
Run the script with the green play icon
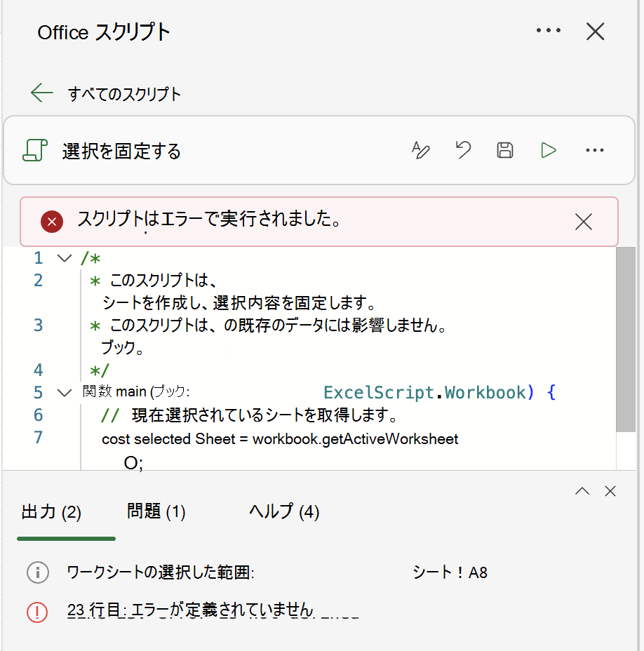click(x=549, y=150)
